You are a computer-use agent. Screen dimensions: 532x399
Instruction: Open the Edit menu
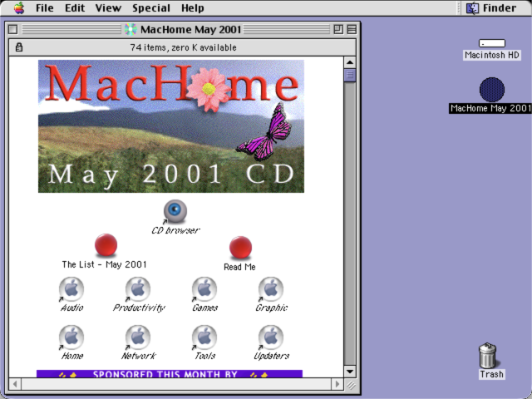75,7
